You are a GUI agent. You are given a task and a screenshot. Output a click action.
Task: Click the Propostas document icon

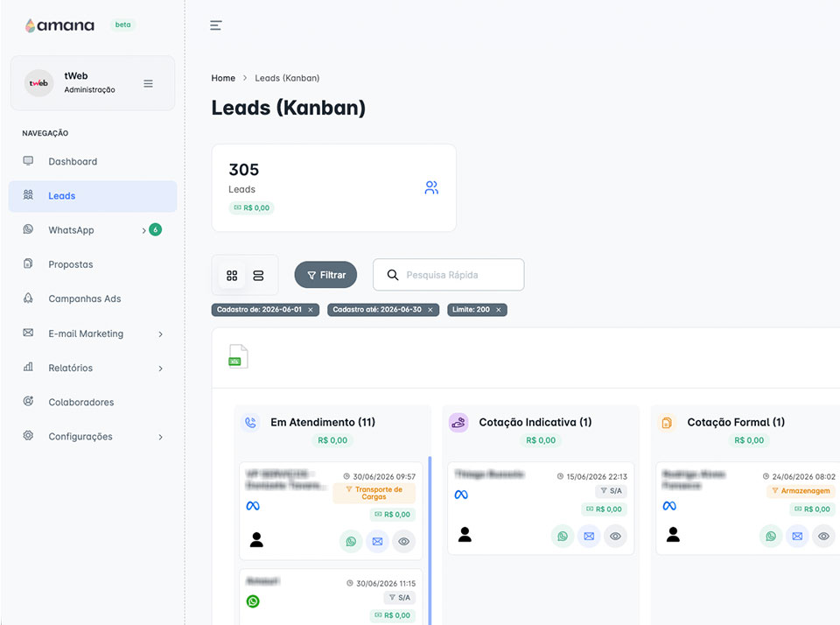(x=28, y=263)
